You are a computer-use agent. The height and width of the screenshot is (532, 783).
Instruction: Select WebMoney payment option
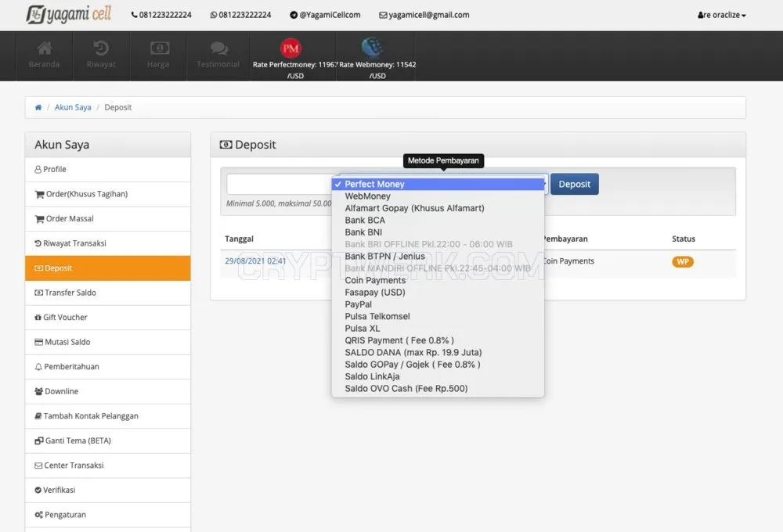[438, 196]
